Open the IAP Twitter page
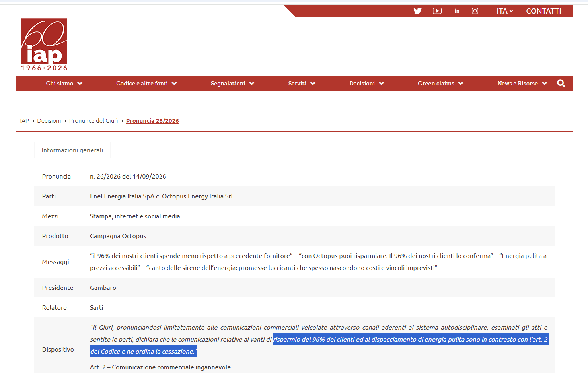 [x=417, y=11]
